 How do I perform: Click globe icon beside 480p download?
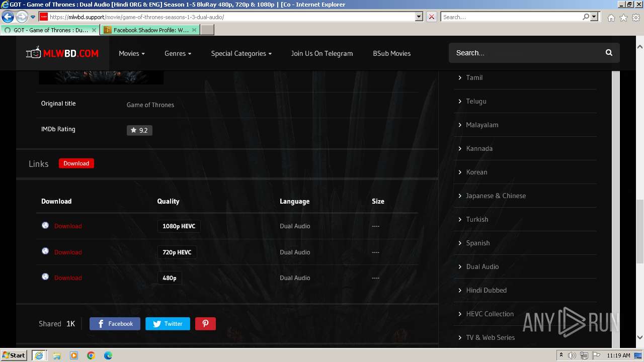(45, 277)
